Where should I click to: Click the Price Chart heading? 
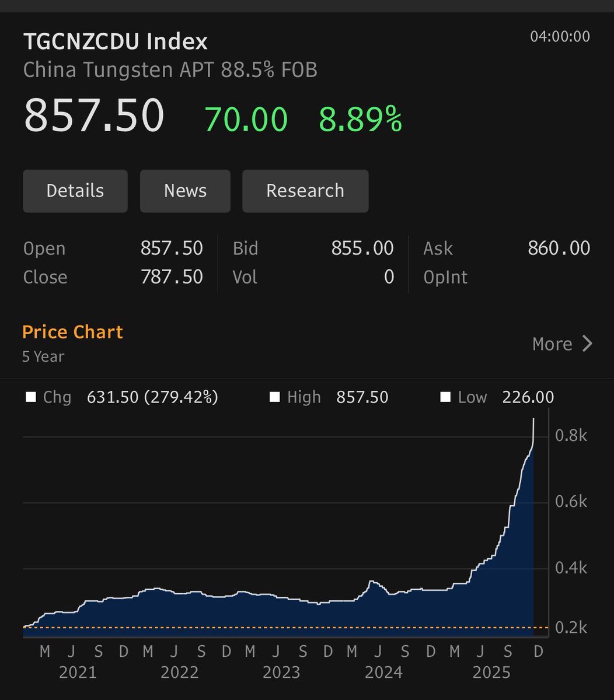coord(72,332)
